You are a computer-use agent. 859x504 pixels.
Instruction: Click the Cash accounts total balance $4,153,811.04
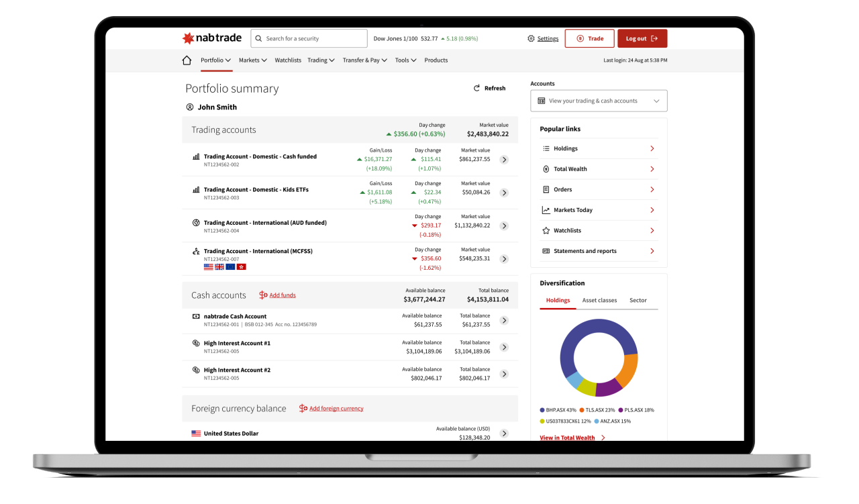488,299
